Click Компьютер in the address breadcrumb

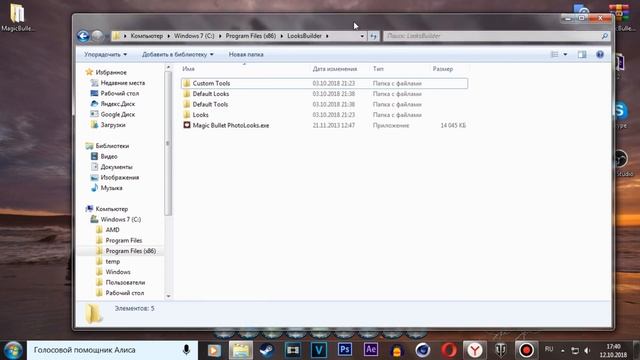147,36
